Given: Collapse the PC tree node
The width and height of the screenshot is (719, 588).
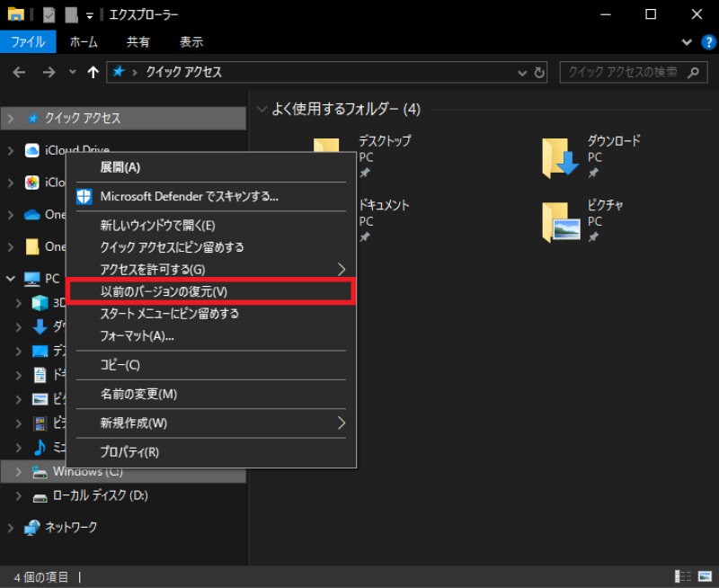Looking at the screenshot, I should 11,279.
